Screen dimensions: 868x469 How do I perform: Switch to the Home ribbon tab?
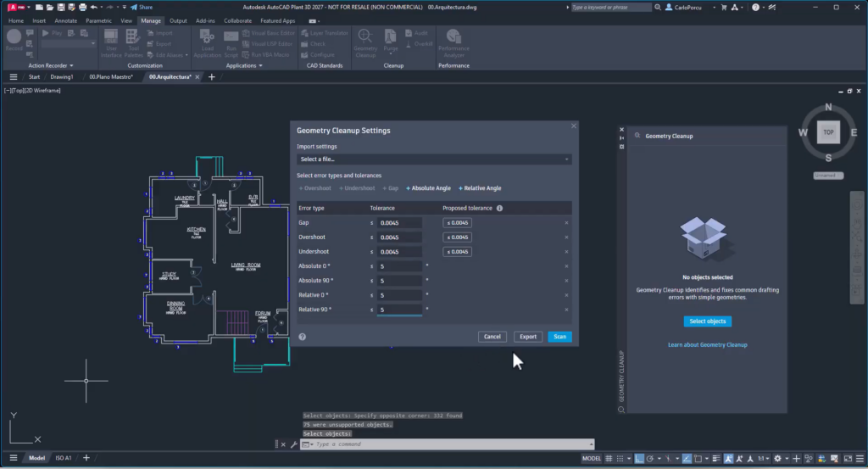16,21
